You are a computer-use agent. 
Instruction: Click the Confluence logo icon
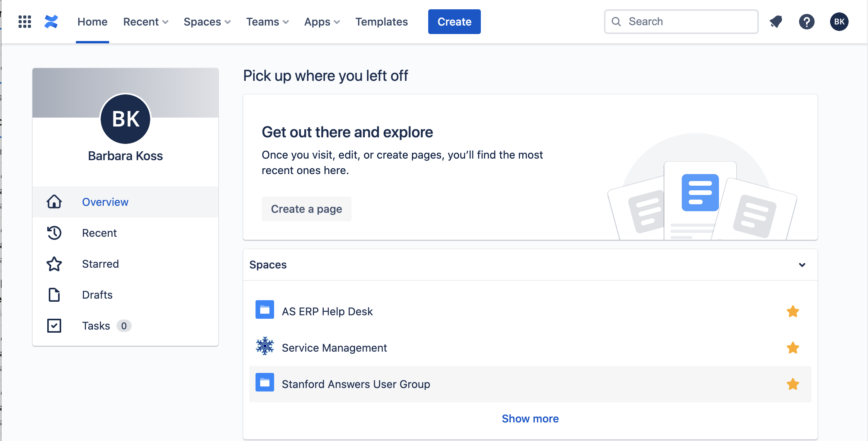[51, 22]
